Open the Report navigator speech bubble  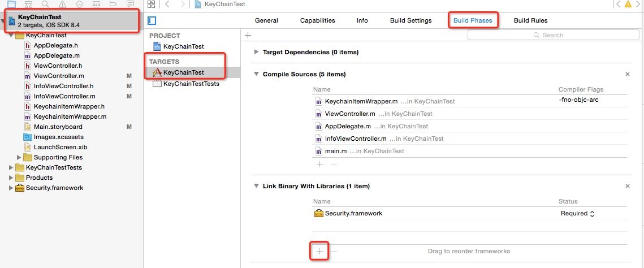(131, 4)
